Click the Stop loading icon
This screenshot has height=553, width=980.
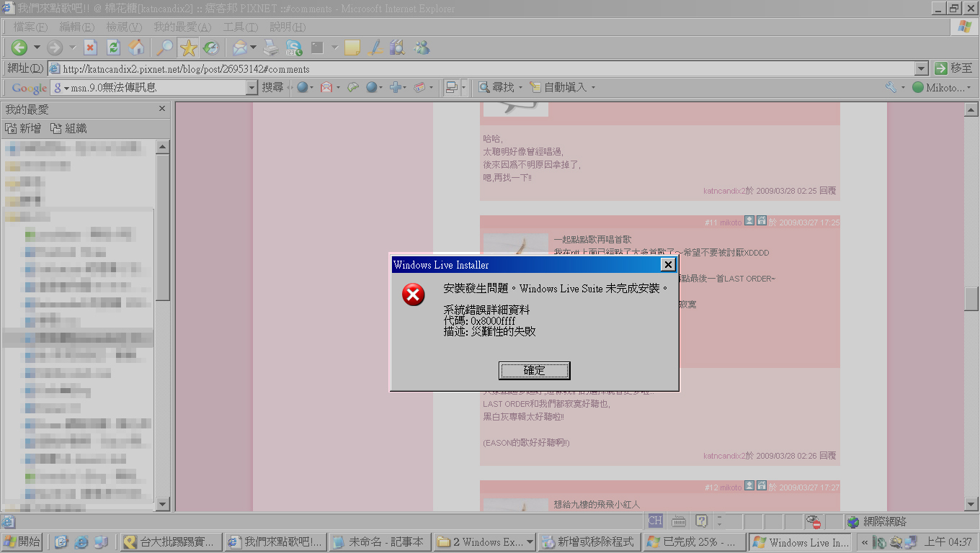click(90, 48)
